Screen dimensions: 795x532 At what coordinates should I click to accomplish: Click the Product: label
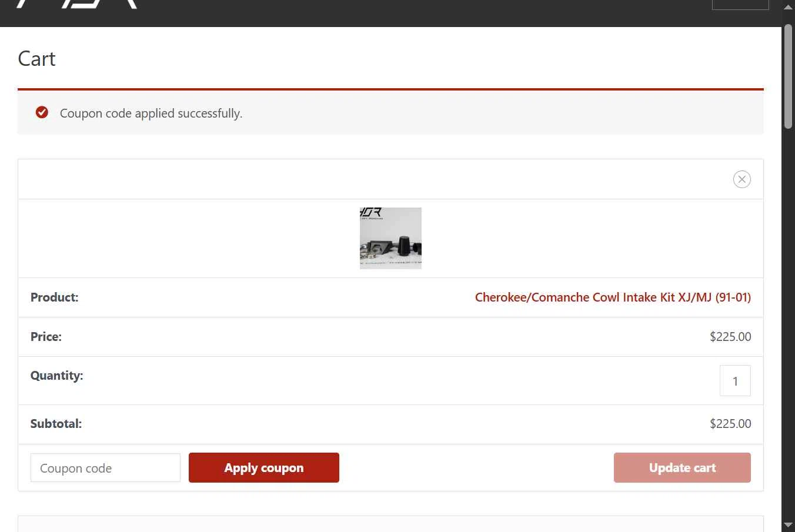54,297
